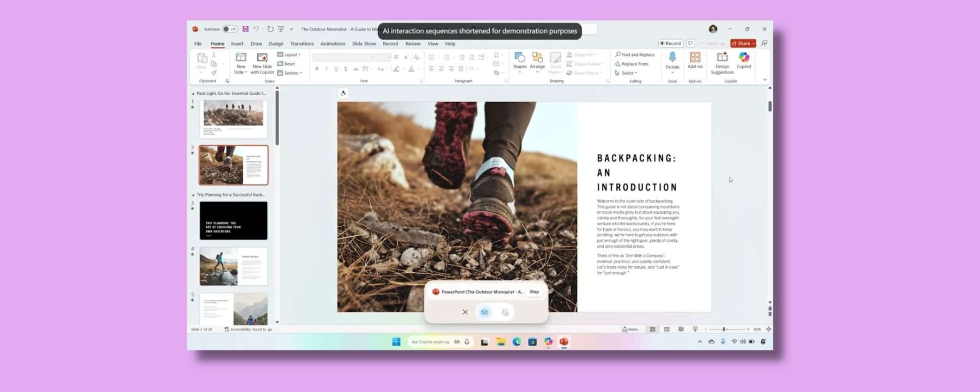Expand the Layout dropdown
Viewport: 980px width, 392px height.
coord(290,55)
